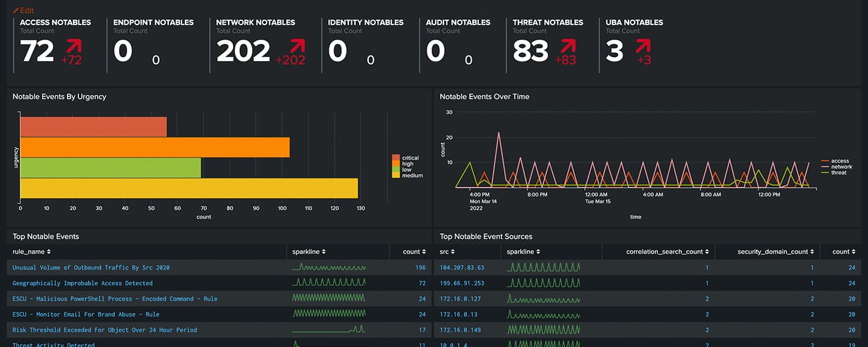
Task: Sort Top Notable Events by count column
Action: click(414, 252)
